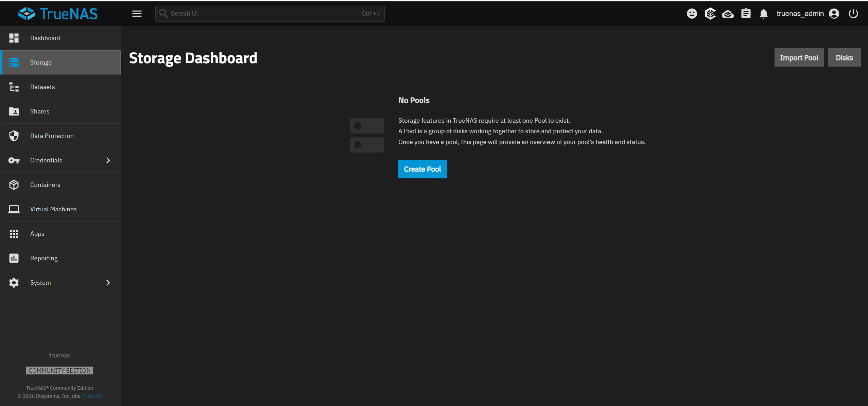Open the feedback smiley icon
Viewport: 868px width, 406px height.
(692, 14)
